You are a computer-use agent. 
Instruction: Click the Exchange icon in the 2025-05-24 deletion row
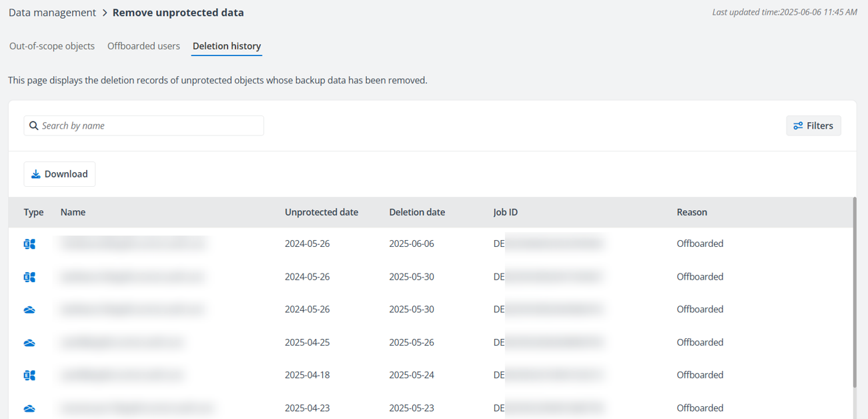pos(29,376)
